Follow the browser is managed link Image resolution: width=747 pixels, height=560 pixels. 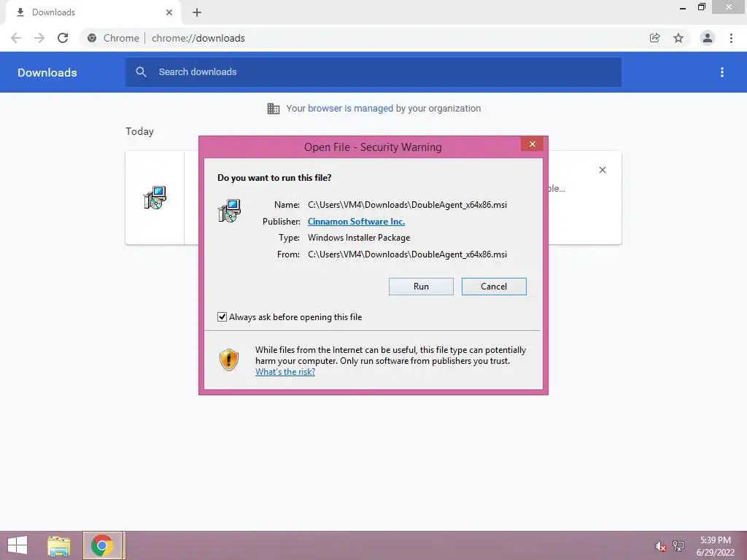pos(350,109)
